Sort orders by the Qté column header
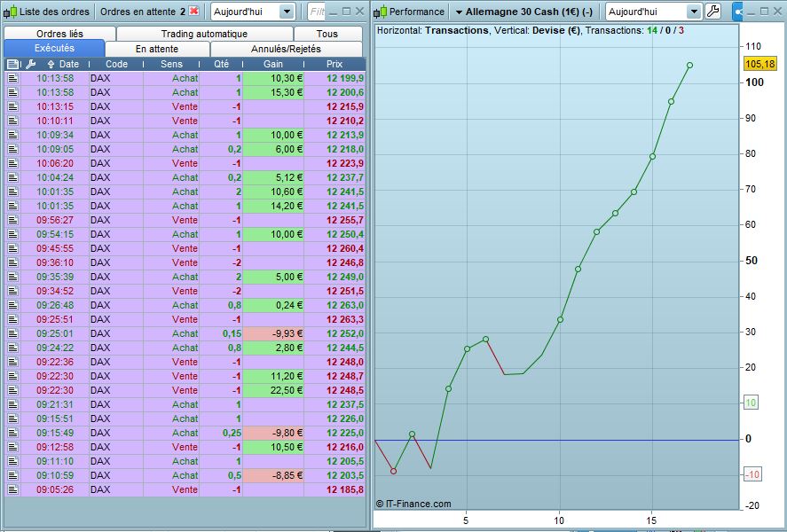 pyautogui.click(x=221, y=64)
